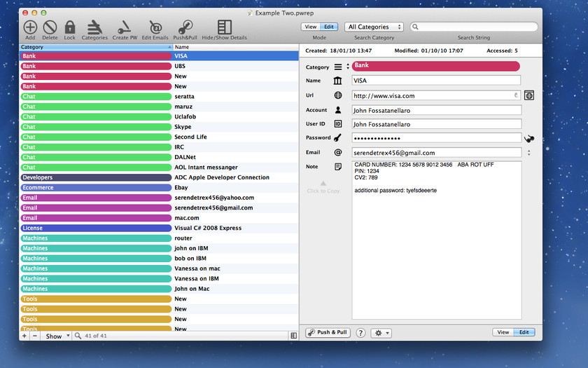Screen dimensions: 588x368
Task: Click the globe icon next to Url
Action: [x=338, y=95]
